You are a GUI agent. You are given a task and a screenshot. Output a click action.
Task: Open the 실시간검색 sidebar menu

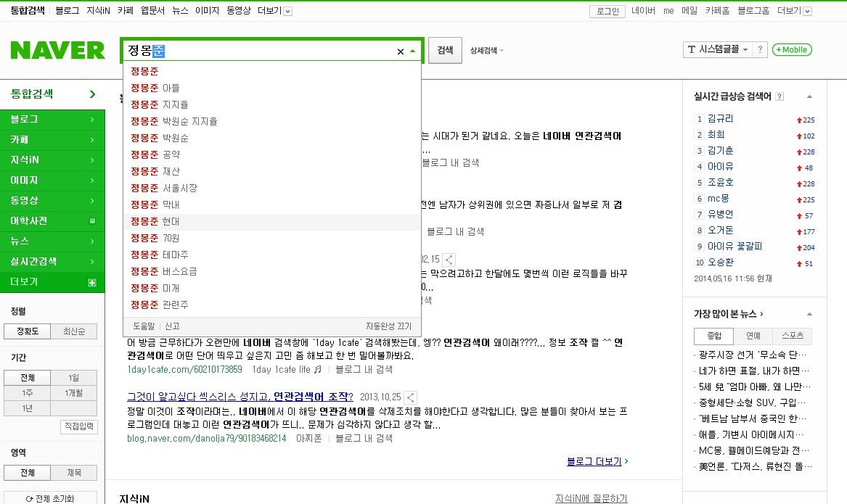[52, 262]
